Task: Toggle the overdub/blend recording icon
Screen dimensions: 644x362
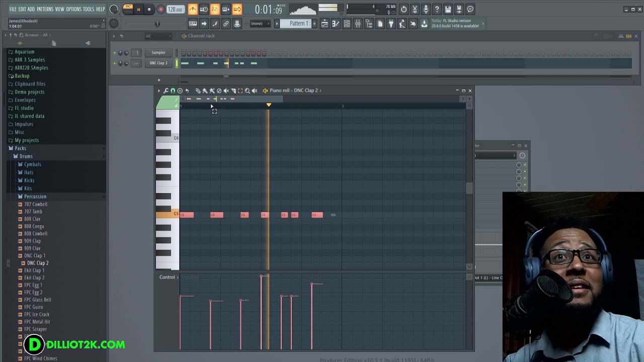Action: coord(226,9)
